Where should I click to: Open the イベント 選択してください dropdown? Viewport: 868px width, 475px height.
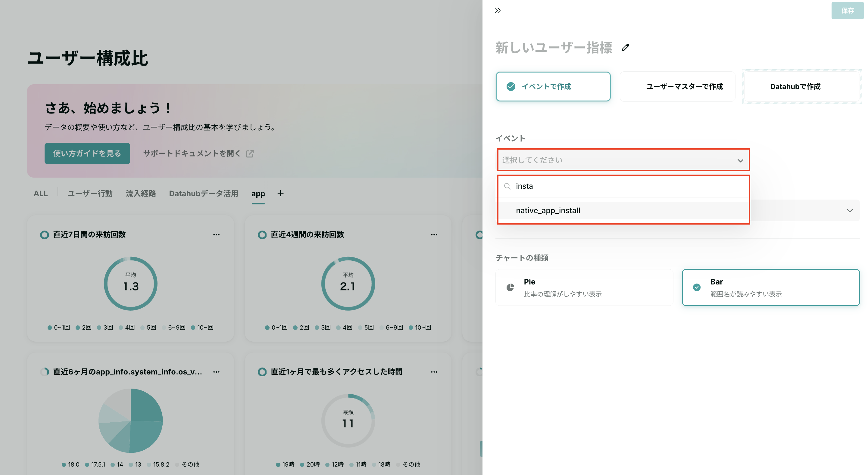pos(623,160)
